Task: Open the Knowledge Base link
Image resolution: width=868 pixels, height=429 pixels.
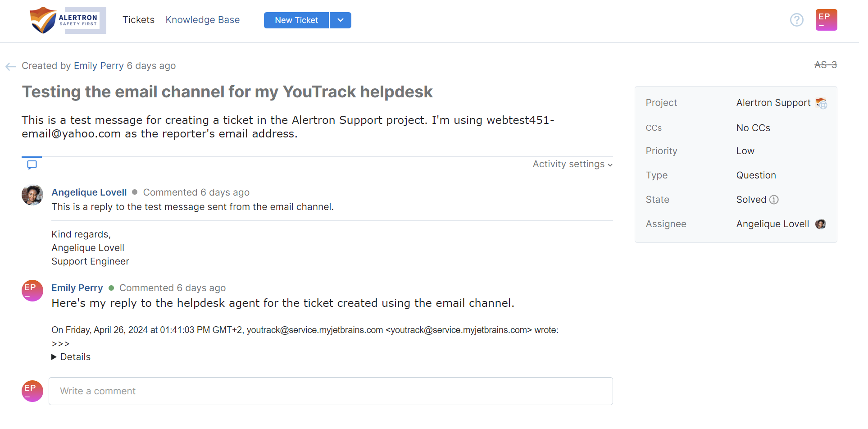Action: tap(202, 20)
